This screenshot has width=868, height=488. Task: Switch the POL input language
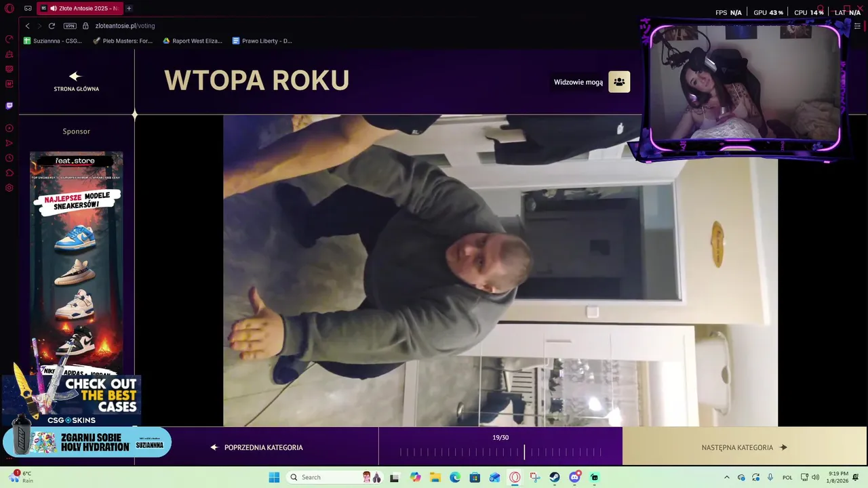(787, 477)
